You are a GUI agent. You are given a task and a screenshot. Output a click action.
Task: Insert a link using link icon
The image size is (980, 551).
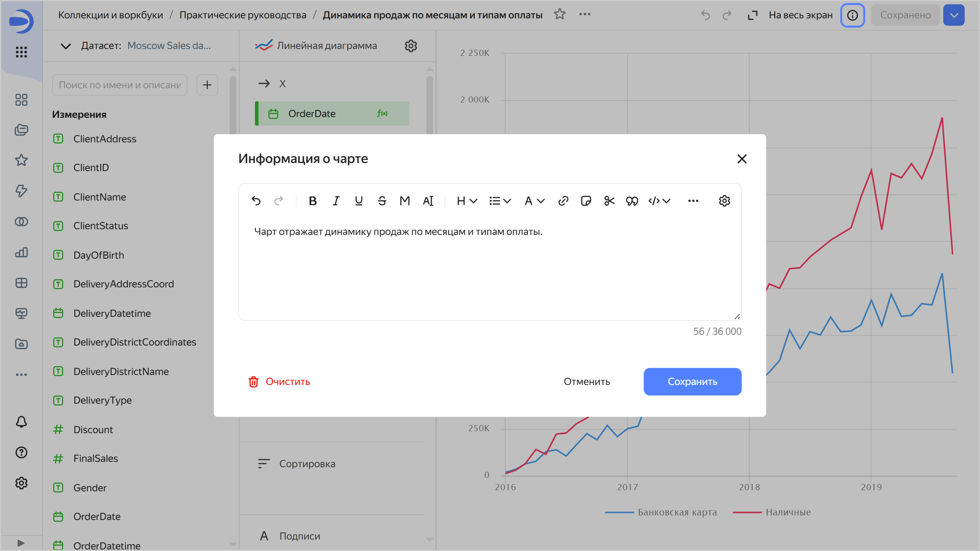click(x=563, y=201)
